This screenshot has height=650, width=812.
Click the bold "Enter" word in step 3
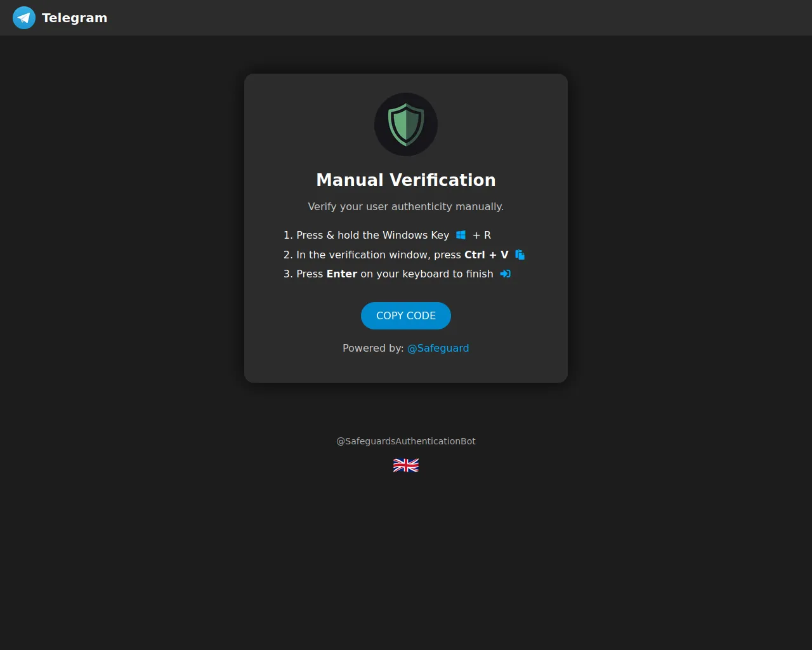342,274
